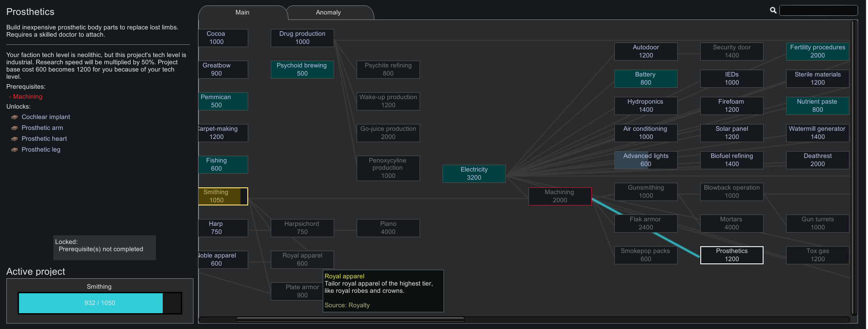
Task: Select the Advanced lights node
Action: 646,160
